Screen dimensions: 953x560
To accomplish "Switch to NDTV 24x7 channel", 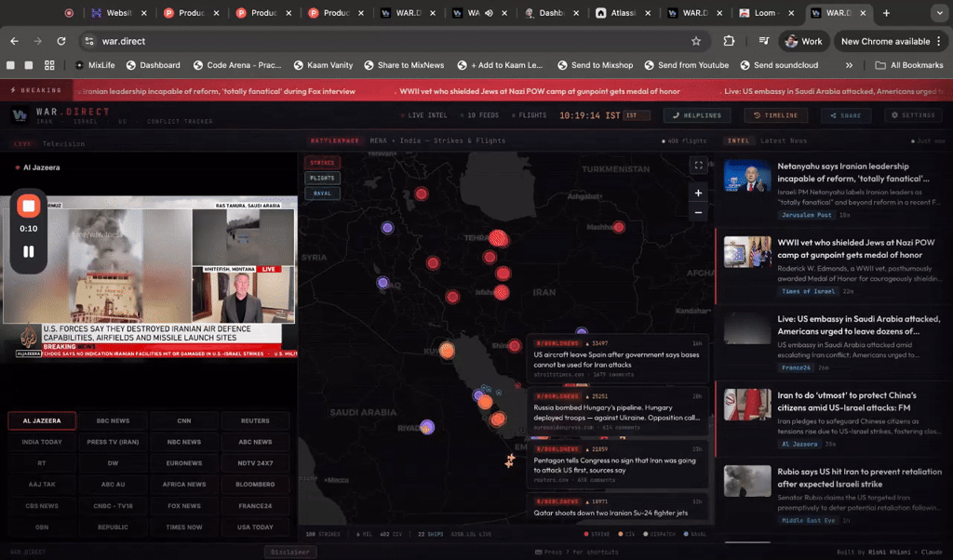I will pos(255,463).
